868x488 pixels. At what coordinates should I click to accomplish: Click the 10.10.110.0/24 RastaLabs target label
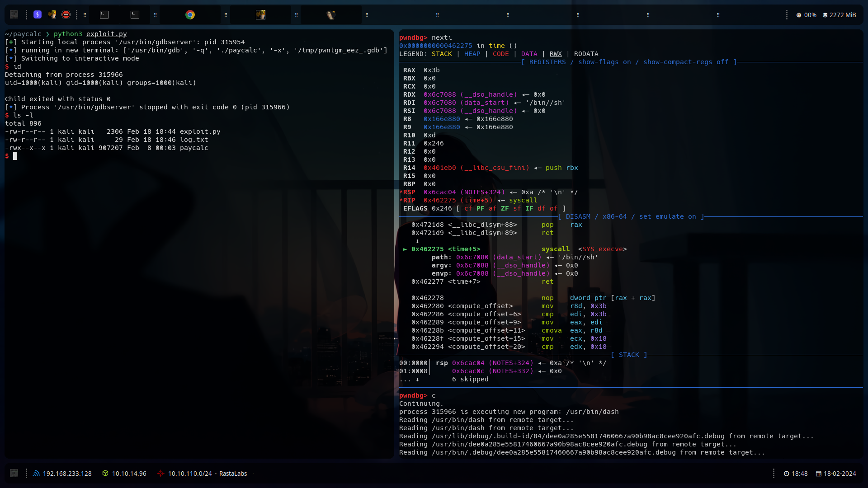tap(208, 474)
